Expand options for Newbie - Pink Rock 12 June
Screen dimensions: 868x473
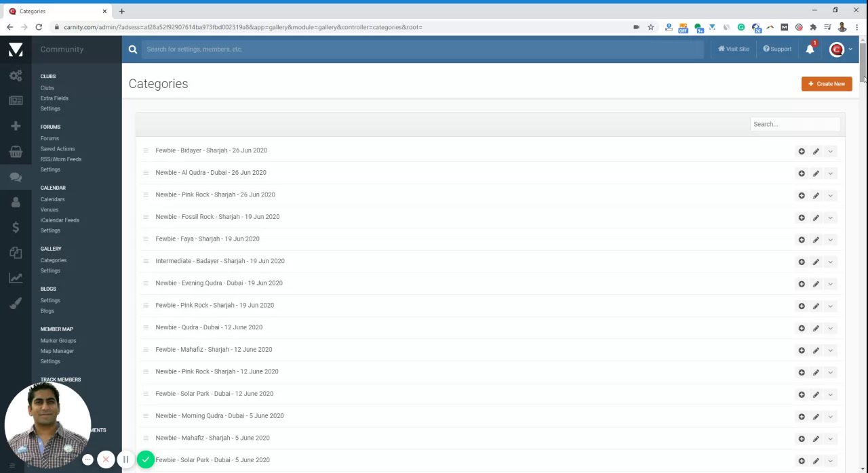coord(830,373)
